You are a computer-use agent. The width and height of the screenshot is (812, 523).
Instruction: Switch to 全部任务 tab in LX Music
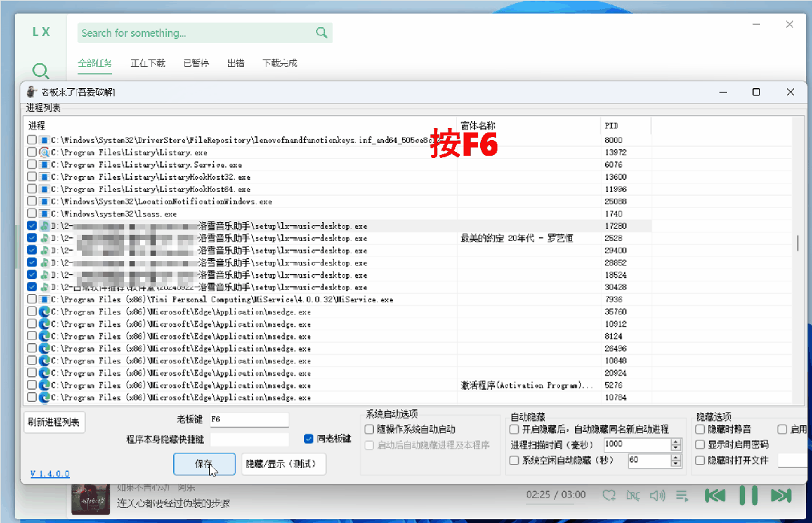tap(95, 63)
